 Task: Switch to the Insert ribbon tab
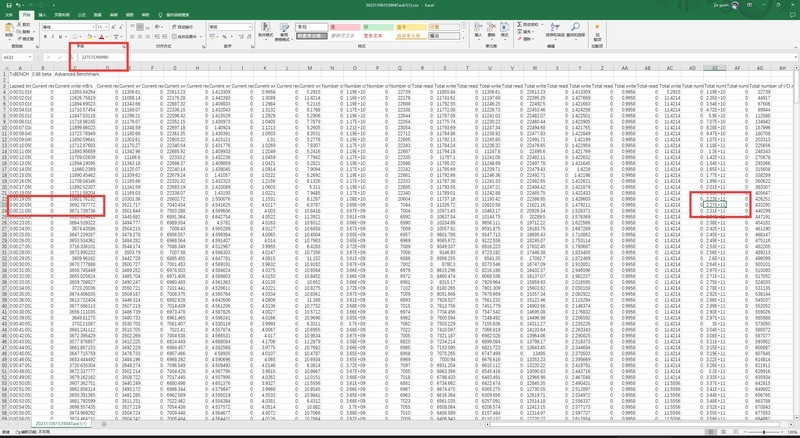click(43, 15)
